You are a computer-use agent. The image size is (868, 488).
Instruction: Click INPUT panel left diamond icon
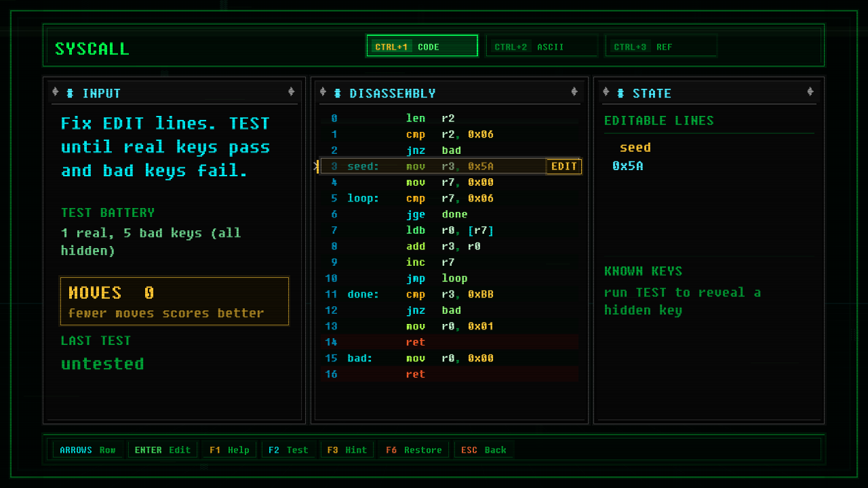pos(56,92)
